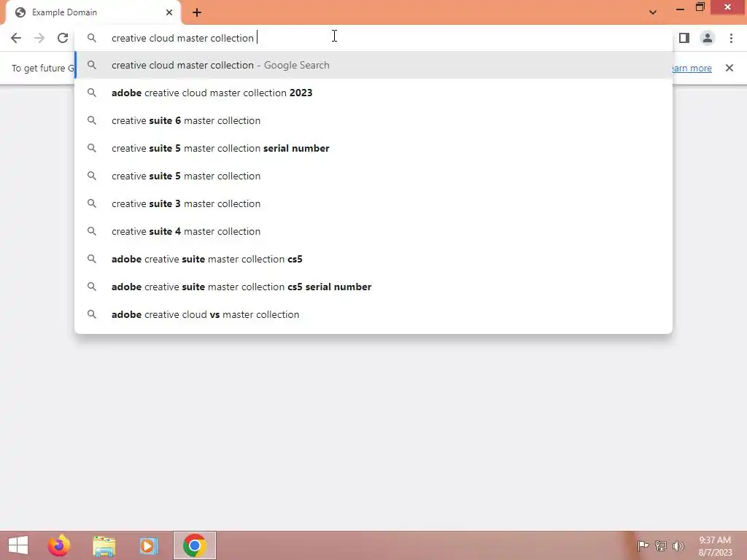Open the media player taskbar icon

click(149, 545)
